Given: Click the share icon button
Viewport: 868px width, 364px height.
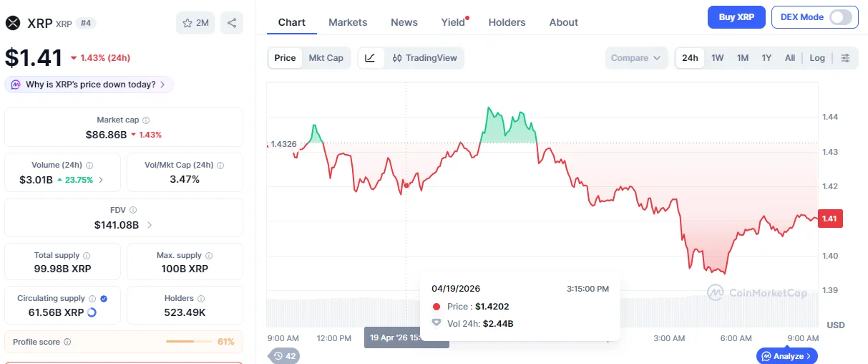Looking at the screenshot, I should pos(232,23).
